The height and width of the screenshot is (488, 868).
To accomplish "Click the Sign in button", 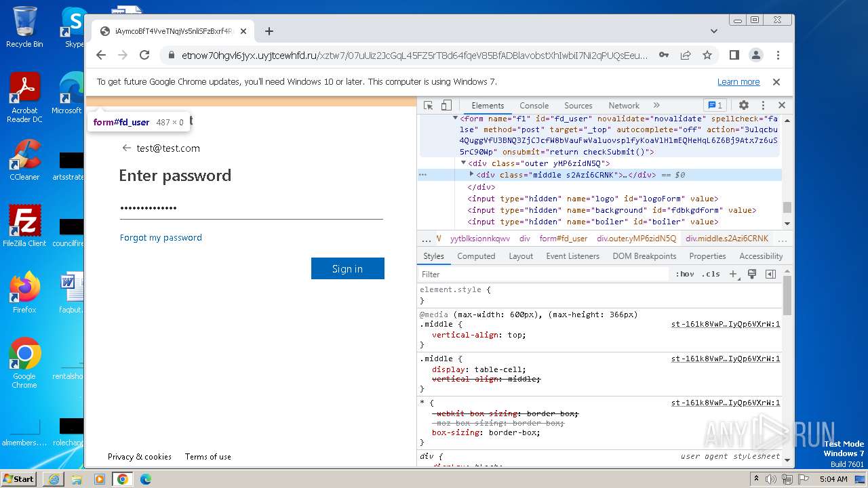I will point(348,268).
